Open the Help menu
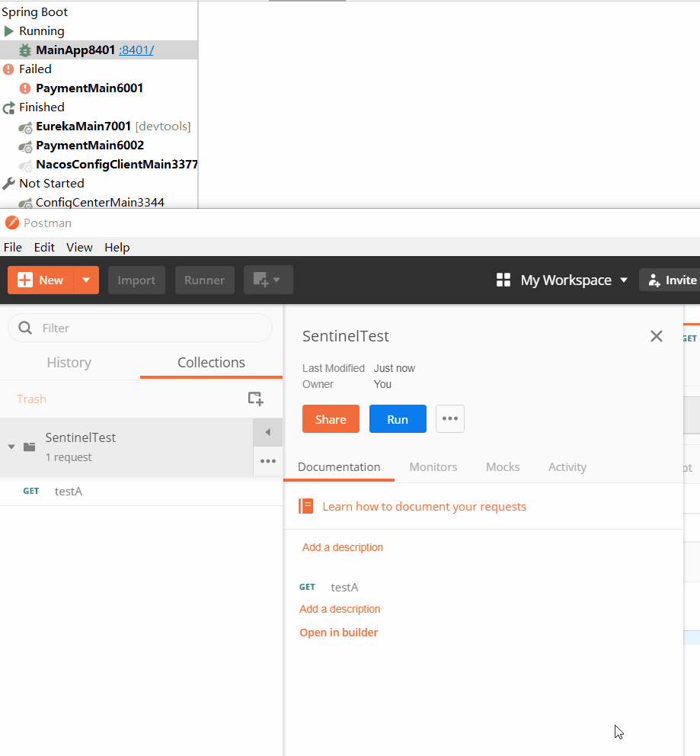700x756 pixels. [x=117, y=248]
